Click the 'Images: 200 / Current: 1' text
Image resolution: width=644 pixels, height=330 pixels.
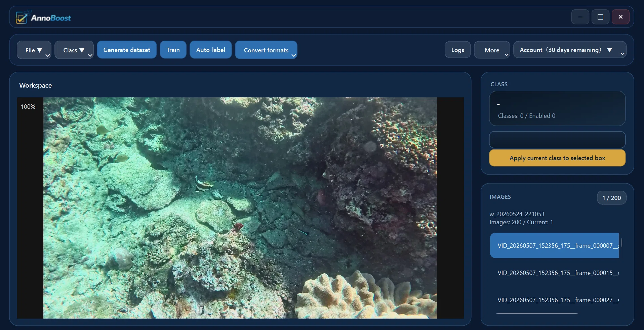[521, 222]
